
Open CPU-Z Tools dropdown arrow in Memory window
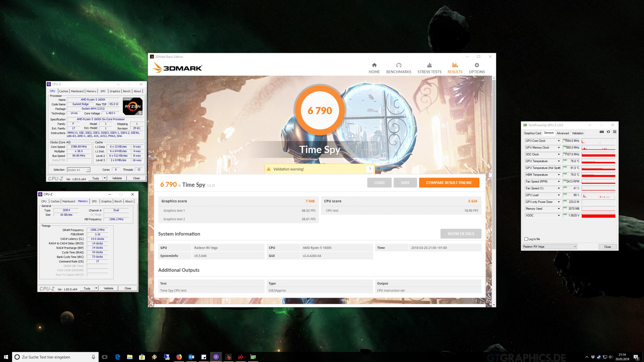point(96,288)
